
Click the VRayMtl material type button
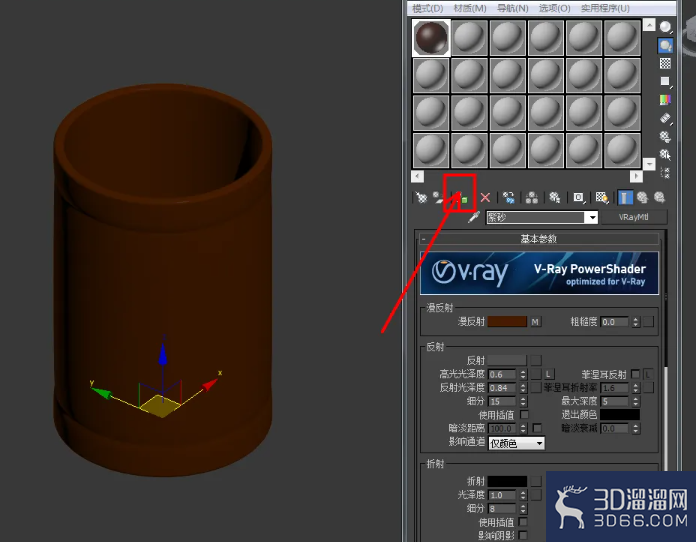(x=633, y=217)
